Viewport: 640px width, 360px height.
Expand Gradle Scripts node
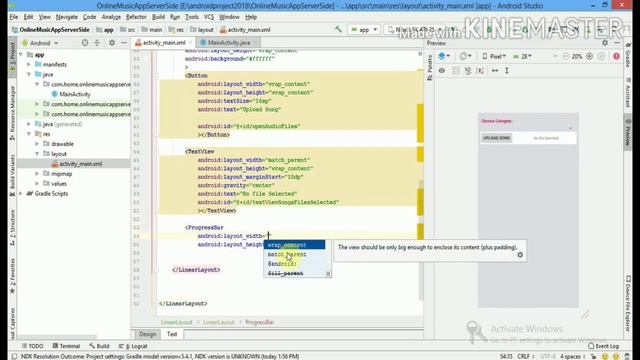tap(21, 193)
